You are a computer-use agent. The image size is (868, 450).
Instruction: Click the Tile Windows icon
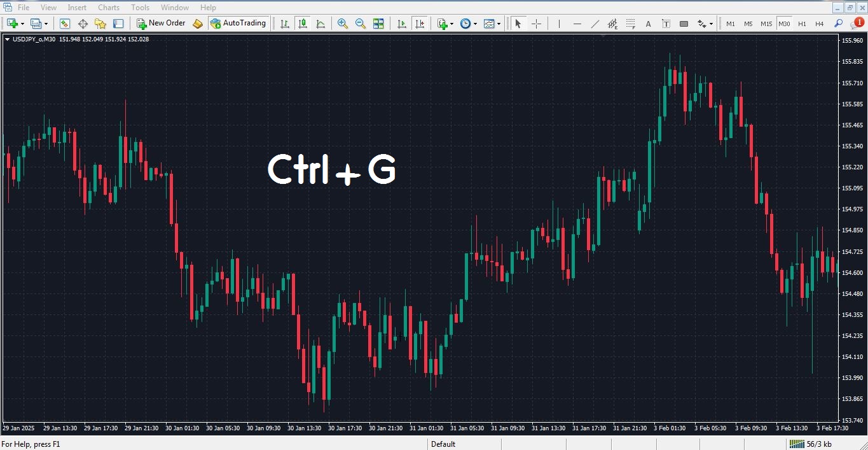pyautogui.click(x=378, y=24)
